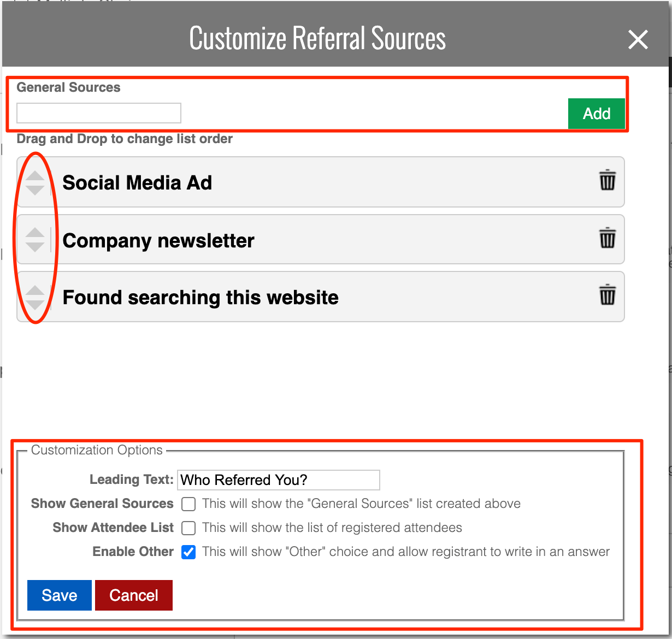Save the referral source settings
This screenshot has height=639, width=672.
(60, 595)
